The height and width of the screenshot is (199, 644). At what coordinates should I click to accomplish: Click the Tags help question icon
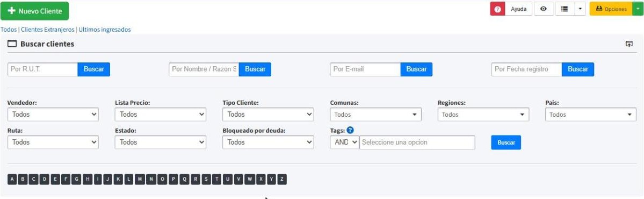[350, 130]
